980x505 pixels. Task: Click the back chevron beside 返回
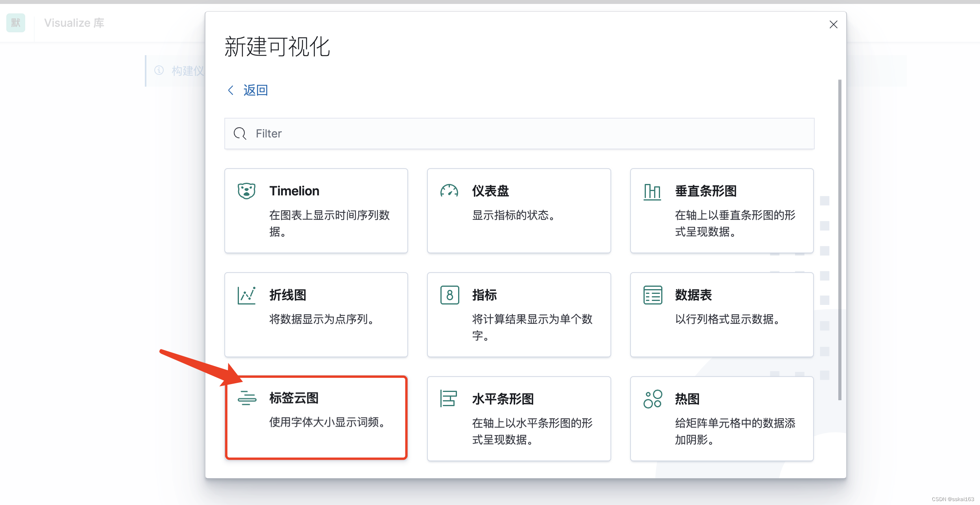click(x=231, y=90)
